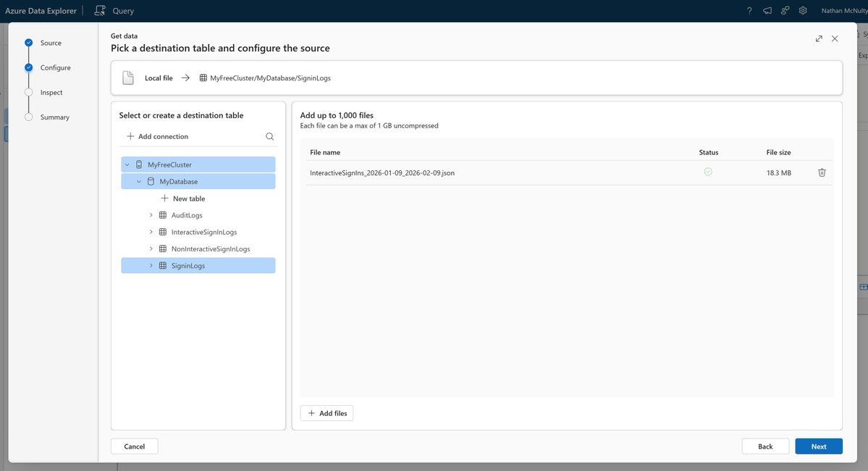Click the feedback megaphone icon
868x471 pixels.
pyautogui.click(x=767, y=11)
